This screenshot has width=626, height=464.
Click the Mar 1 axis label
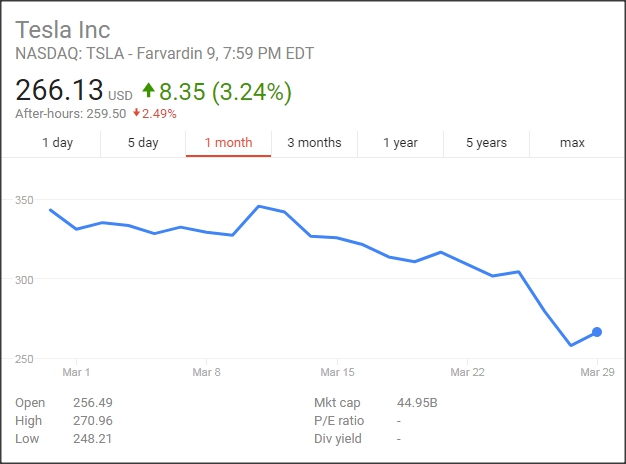[76, 372]
